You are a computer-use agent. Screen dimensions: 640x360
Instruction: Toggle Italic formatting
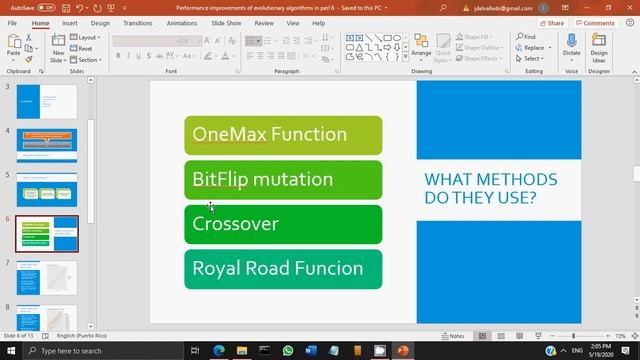click(128, 56)
